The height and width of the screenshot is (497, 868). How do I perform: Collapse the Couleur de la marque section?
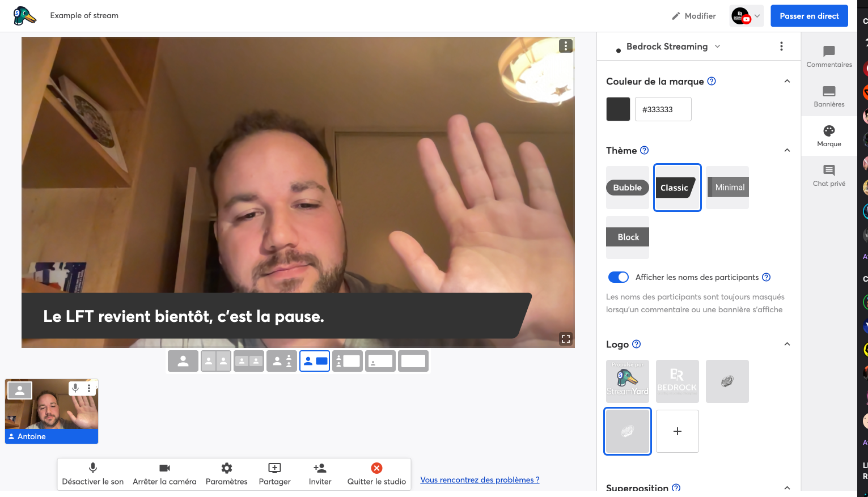787,82
